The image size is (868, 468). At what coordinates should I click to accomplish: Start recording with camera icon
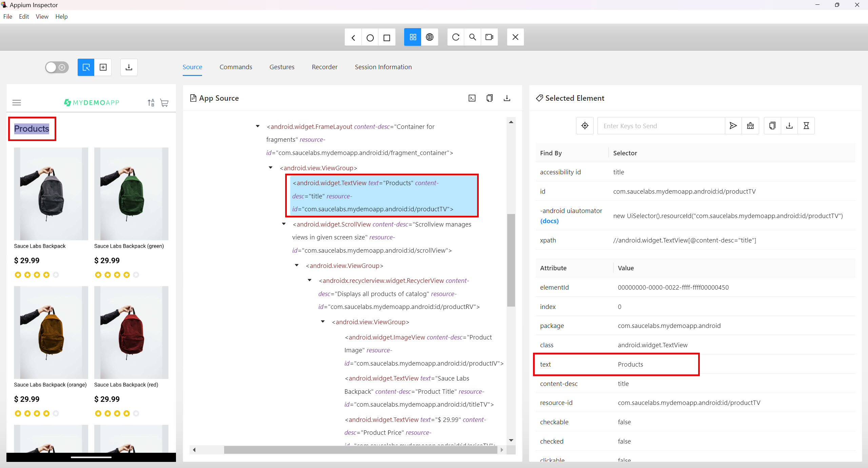(x=489, y=37)
